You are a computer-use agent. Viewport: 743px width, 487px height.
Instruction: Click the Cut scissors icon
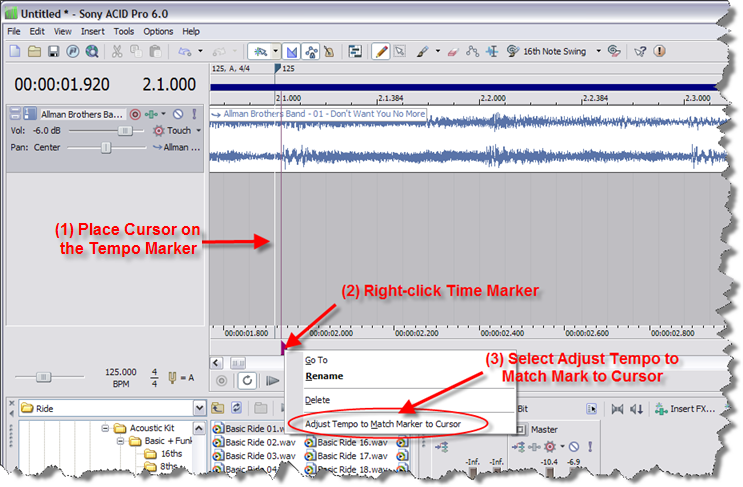(x=117, y=51)
